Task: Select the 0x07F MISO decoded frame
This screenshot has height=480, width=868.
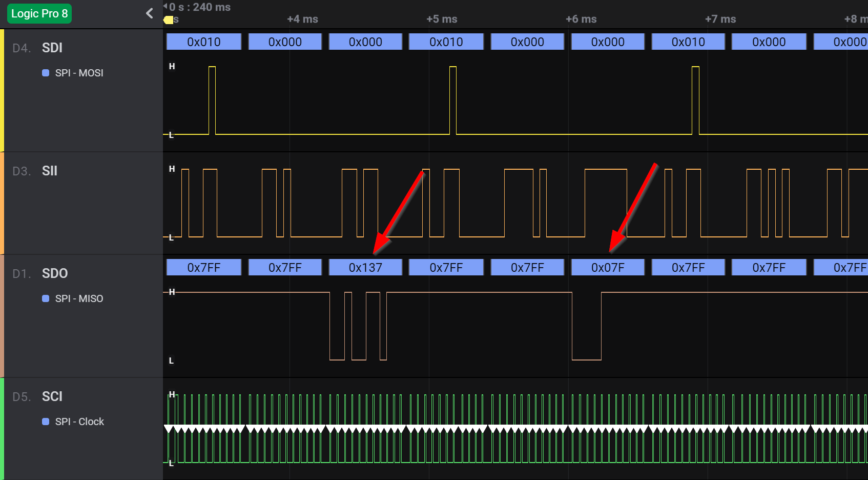Action: pos(608,267)
